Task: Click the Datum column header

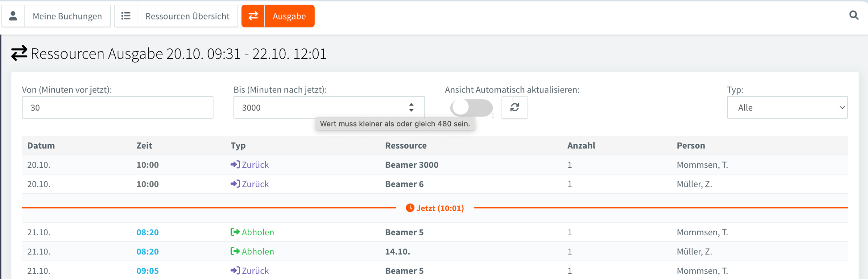Action: (41, 146)
